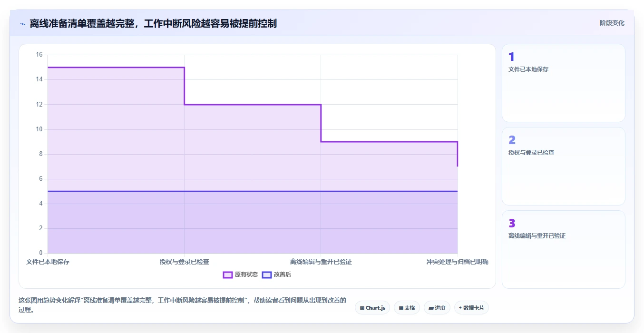Click the number 1 on the first card

[x=511, y=57]
